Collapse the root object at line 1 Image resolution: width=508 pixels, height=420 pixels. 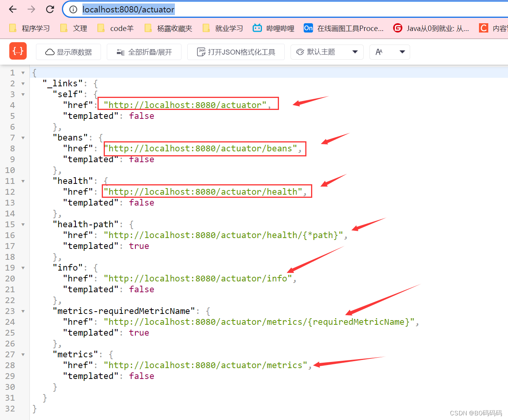pos(23,73)
